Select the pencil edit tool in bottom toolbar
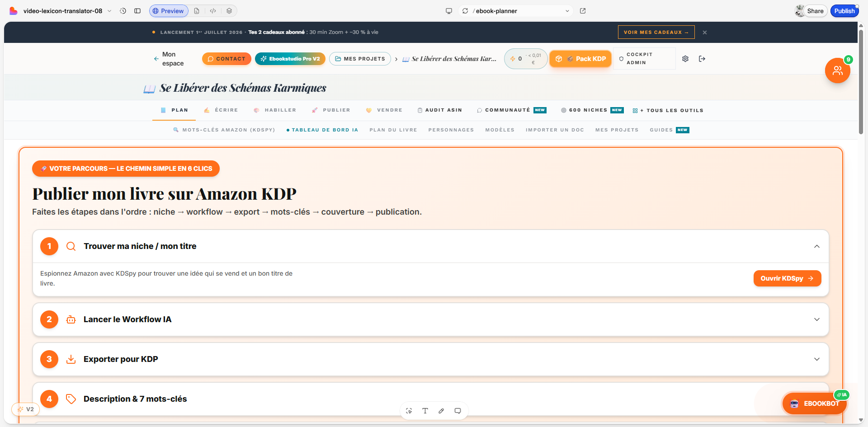The width and height of the screenshot is (868, 427). click(x=441, y=411)
